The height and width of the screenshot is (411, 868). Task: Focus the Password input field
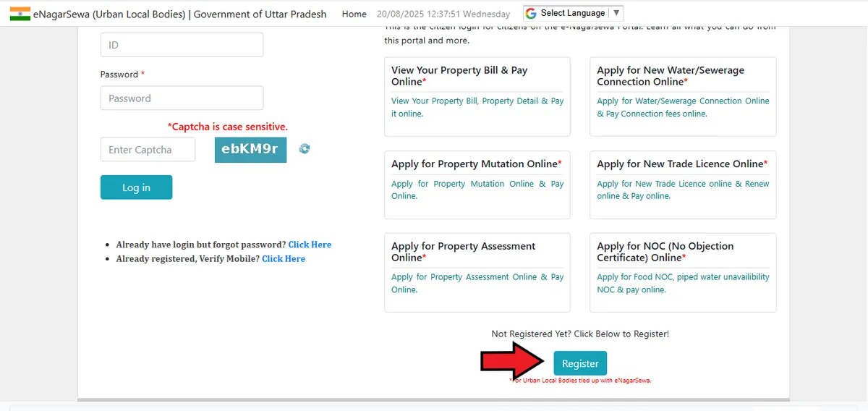click(182, 98)
